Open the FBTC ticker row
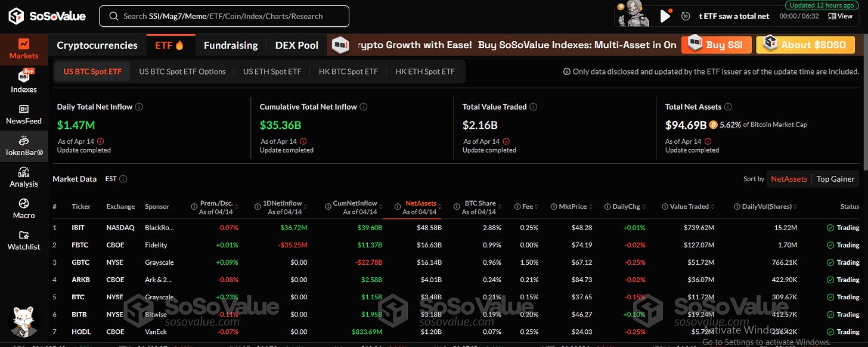The image size is (868, 347). (x=456, y=245)
